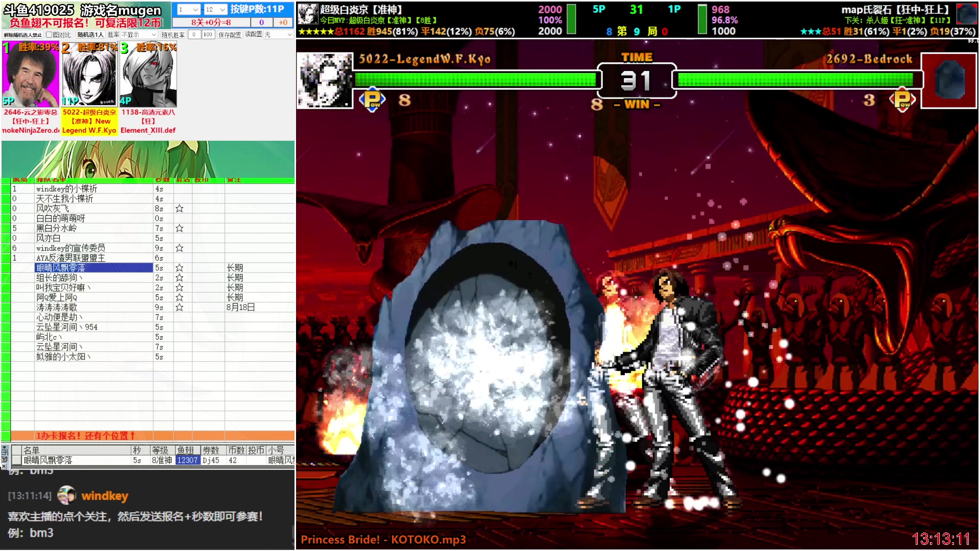
Task: Click the star icon in the 眼睛风飘零落 queue row
Action: (x=179, y=268)
